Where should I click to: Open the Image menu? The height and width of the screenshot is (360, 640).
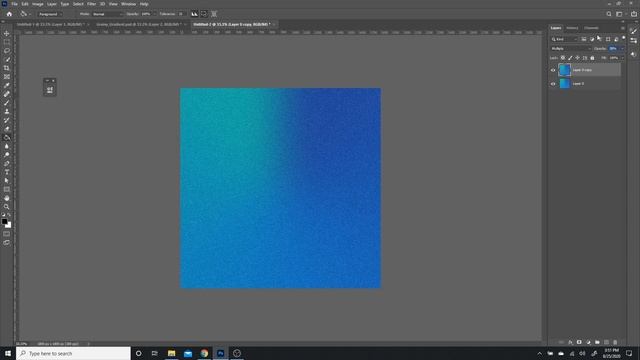(38, 4)
